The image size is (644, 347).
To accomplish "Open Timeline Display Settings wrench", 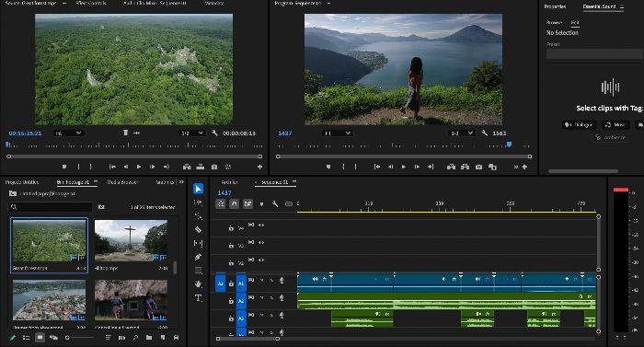I will click(275, 204).
